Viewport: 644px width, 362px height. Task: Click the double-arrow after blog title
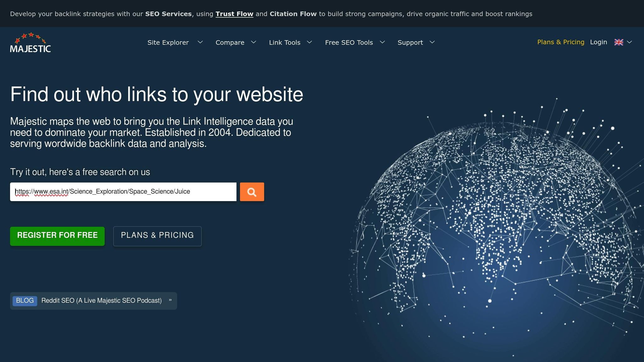170,300
